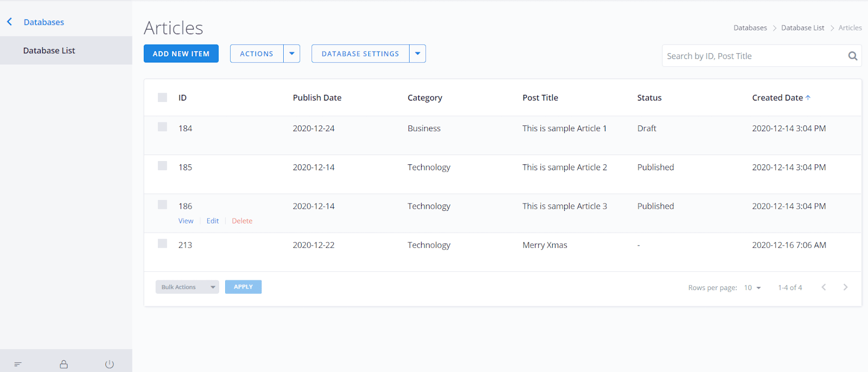This screenshot has height=372, width=868.
Task: Open the Bulk Actions dropdown
Action: [x=187, y=287]
